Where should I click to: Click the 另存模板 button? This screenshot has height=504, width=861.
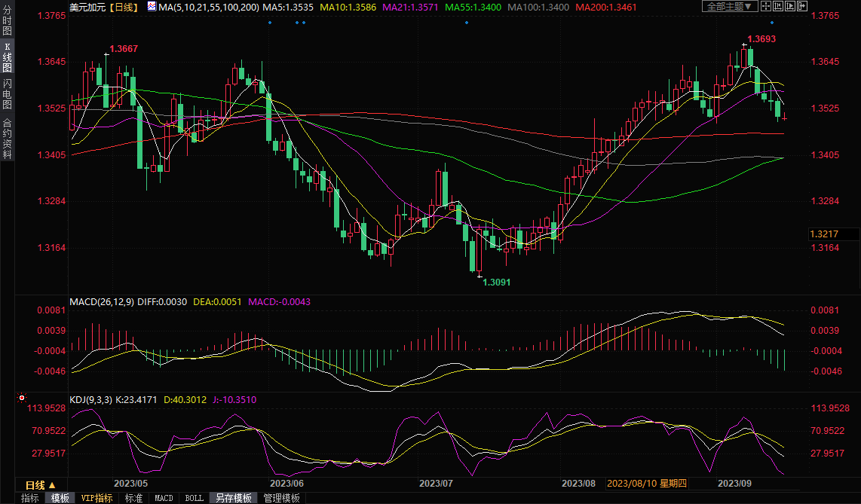point(233,498)
